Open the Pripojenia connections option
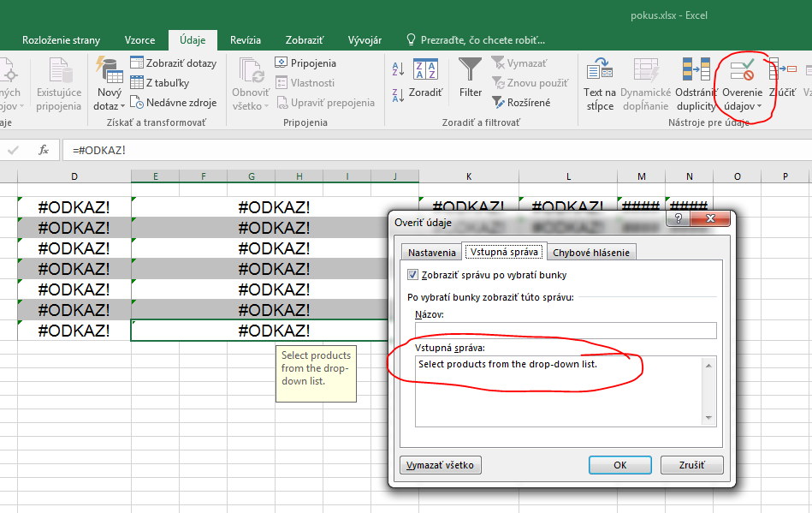 tap(305, 63)
